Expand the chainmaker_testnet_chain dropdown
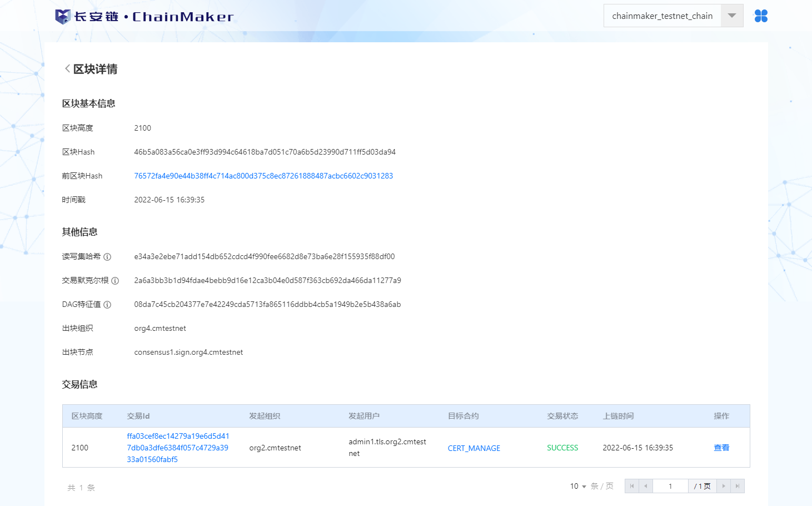Screen dimensions: 812x506 coord(731,16)
